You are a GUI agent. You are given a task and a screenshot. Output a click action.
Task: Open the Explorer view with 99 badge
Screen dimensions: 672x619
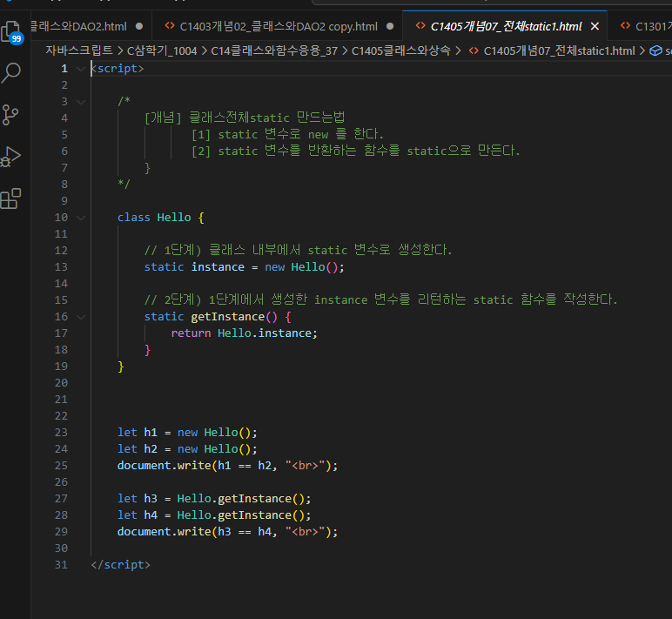12,31
